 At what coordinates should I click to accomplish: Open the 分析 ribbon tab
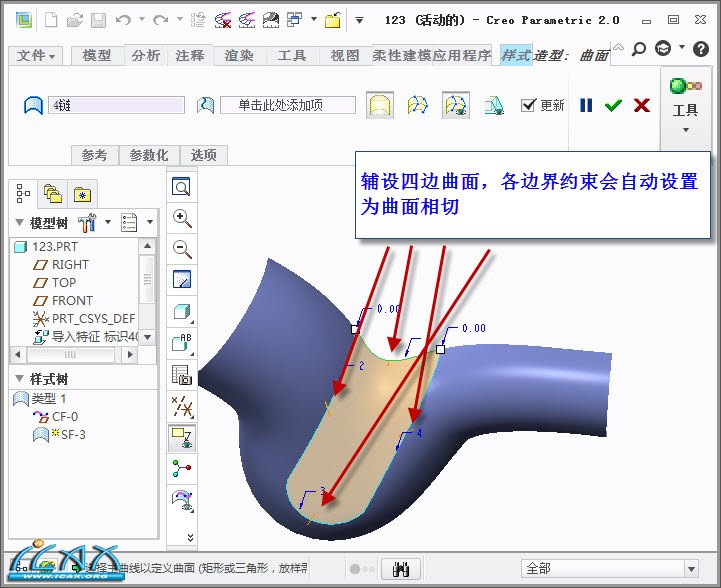pyautogui.click(x=146, y=56)
